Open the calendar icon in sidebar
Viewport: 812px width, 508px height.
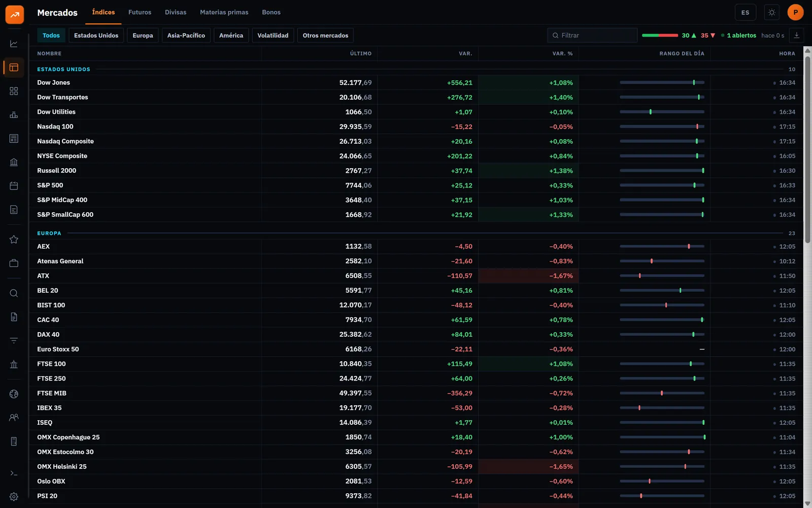pyautogui.click(x=14, y=186)
